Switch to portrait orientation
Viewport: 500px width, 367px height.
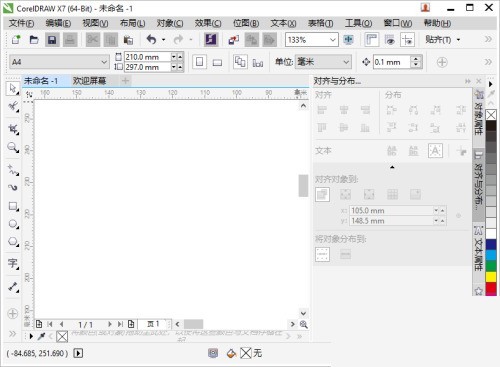click(x=199, y=62)
